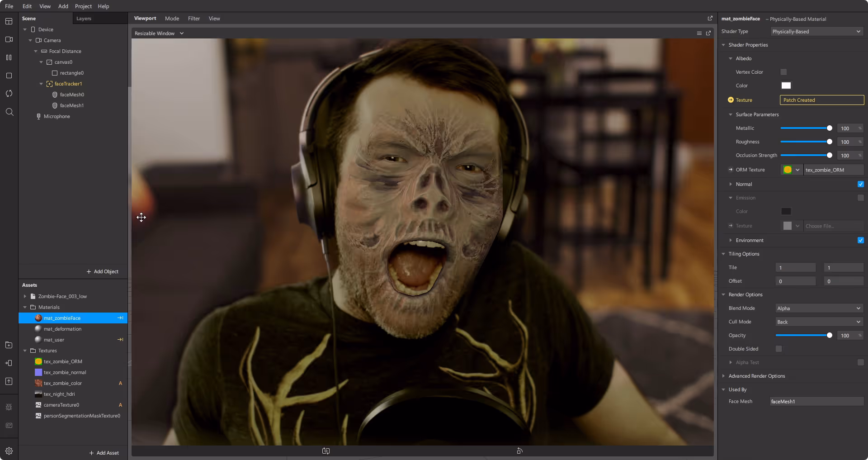Open the Project menu
Image resolution: width=868 pixels, height=460 pixels.
[x=83, y=6]
